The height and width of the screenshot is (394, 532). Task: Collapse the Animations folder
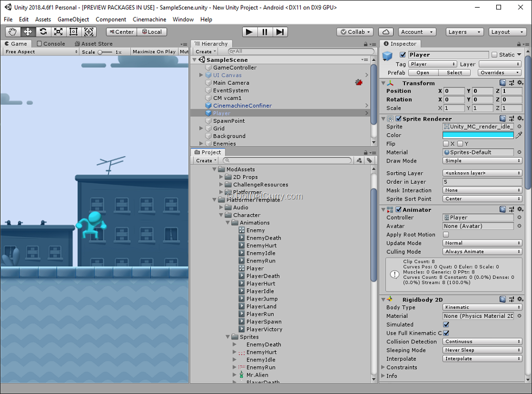[228, 222]
